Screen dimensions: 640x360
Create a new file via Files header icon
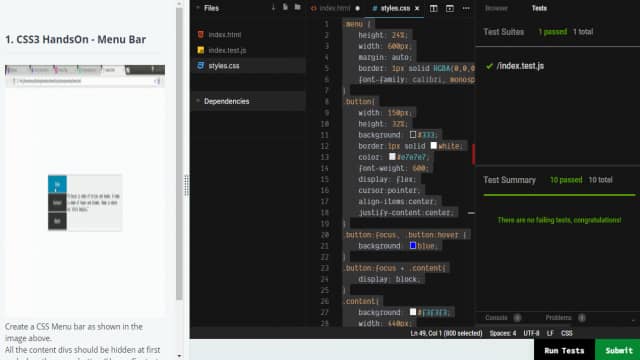click(285, 7)
